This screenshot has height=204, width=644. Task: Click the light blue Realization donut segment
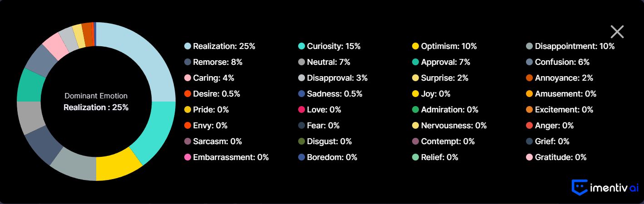pyautogui.click(x=145, y=59)
